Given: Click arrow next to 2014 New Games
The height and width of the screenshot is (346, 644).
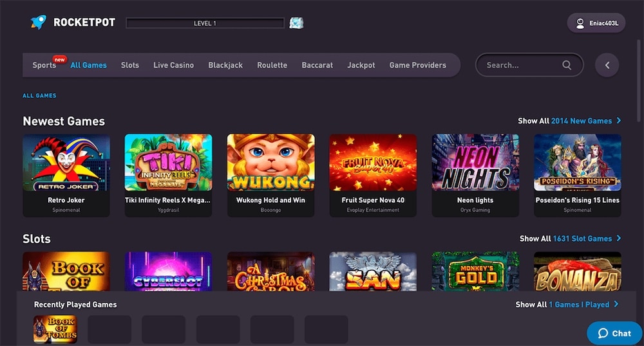Looking at the screenshot, I should coord(618,120).
